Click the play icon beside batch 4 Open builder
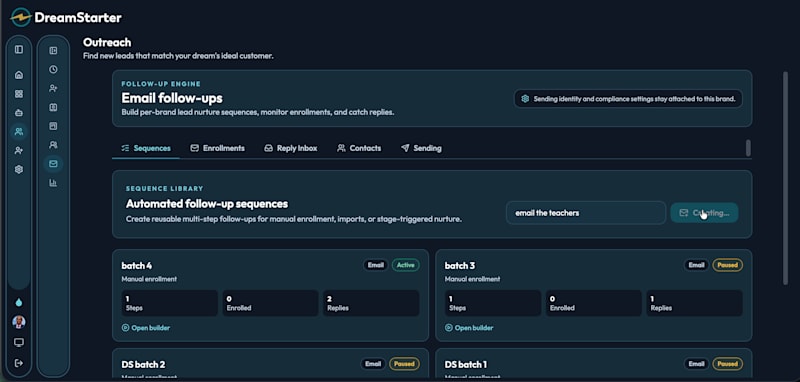This screenshot has height=382, width=800. pyautogui.click(x=126, y=328)
